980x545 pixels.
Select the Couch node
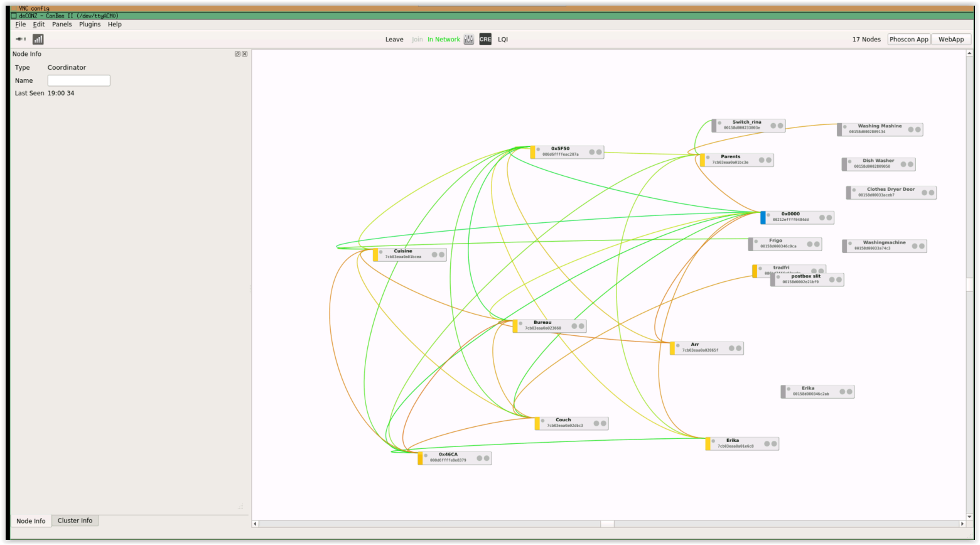571,423
